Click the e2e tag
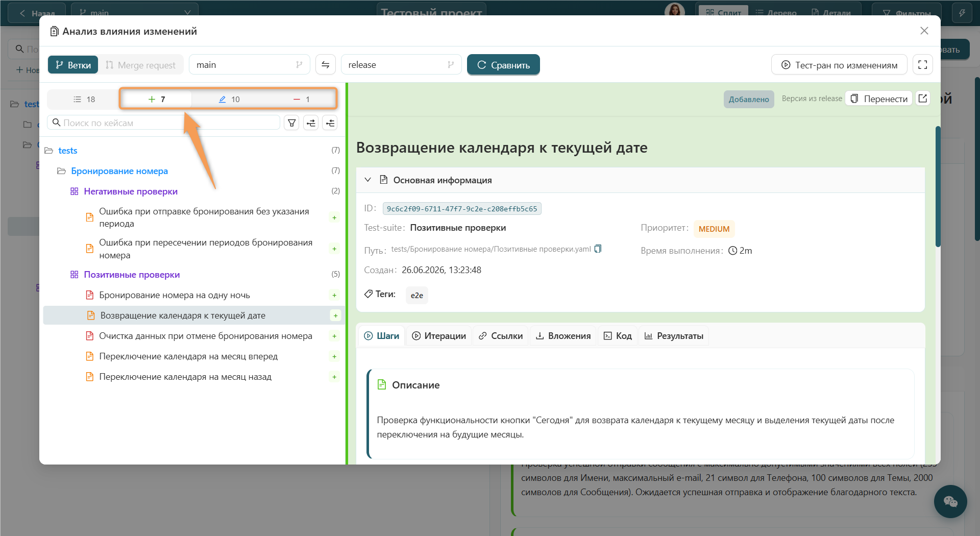This screenshot has height=536, width=980. click(x=416, y=295)
